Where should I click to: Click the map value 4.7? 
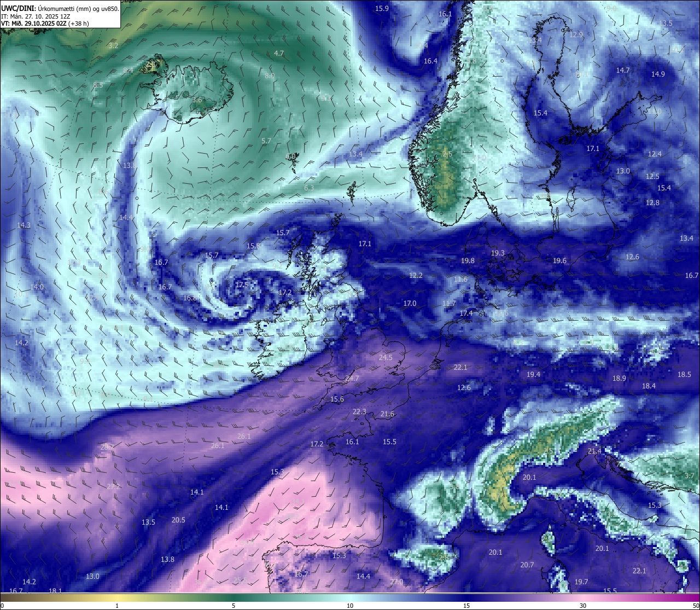(x=279, y=53)
